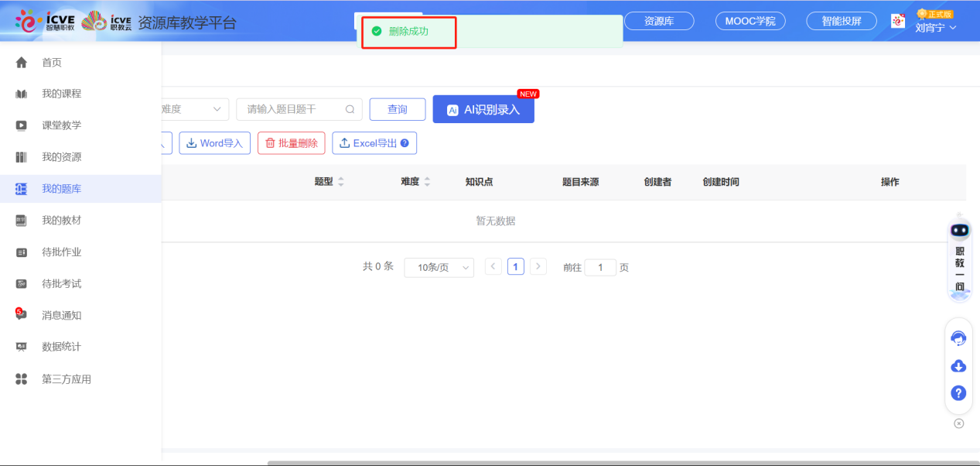This screenshot has height=466, width=980.
Task: Click the bottom horizontal scrollbar
Action: point(619,463)
